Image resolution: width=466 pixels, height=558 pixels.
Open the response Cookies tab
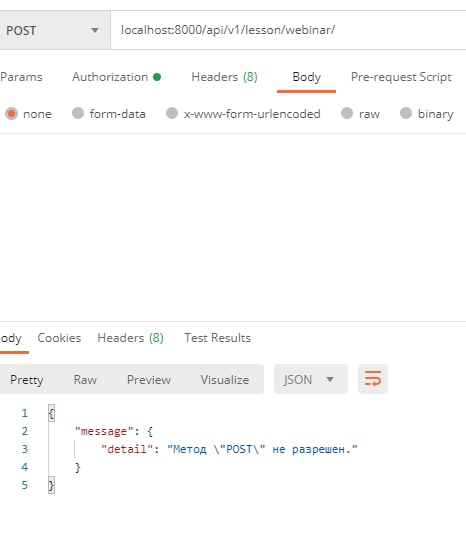click(59, 338)
